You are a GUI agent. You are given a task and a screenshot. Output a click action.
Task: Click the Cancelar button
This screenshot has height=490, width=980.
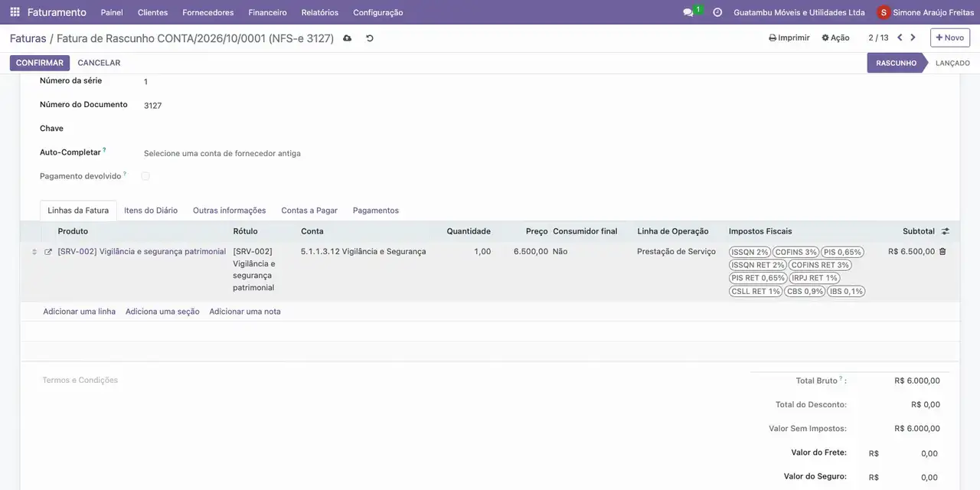(x=99, y=63)
